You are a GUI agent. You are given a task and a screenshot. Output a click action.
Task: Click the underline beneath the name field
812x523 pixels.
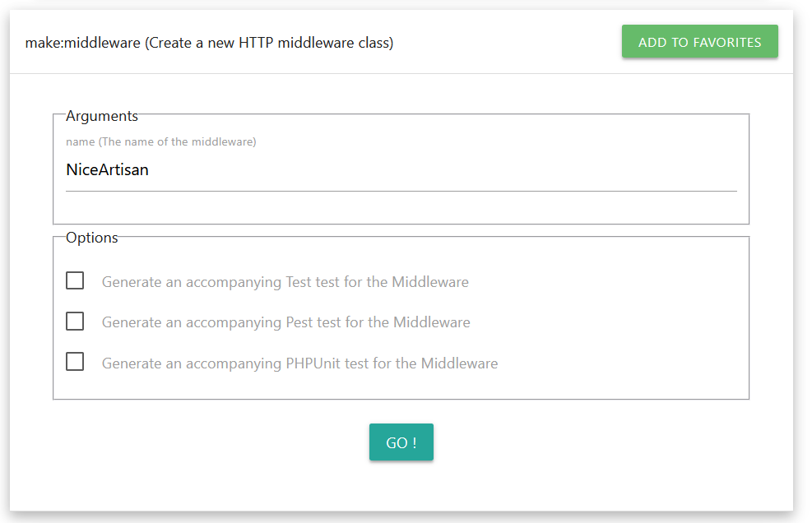[401, 191]
